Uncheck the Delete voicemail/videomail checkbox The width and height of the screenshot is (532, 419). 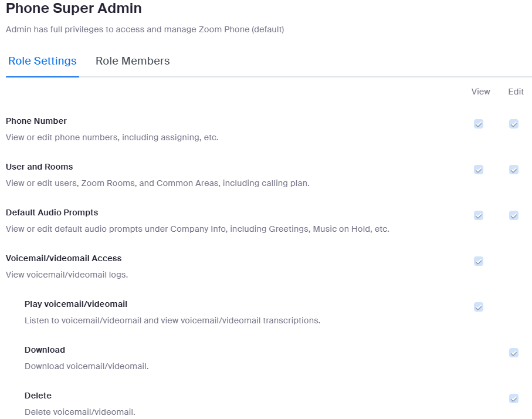pos(514,398)
